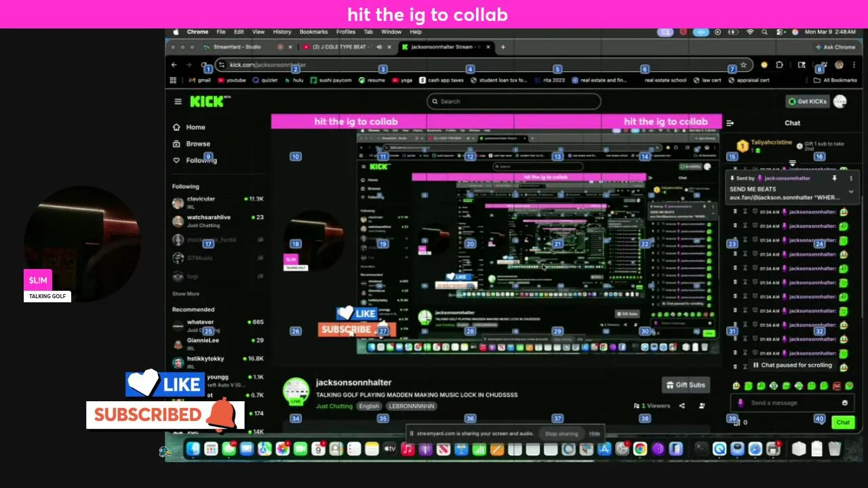868x488 pixels.
Task: Open Launchpad from the dock
Action: click(x=211, y=449)
